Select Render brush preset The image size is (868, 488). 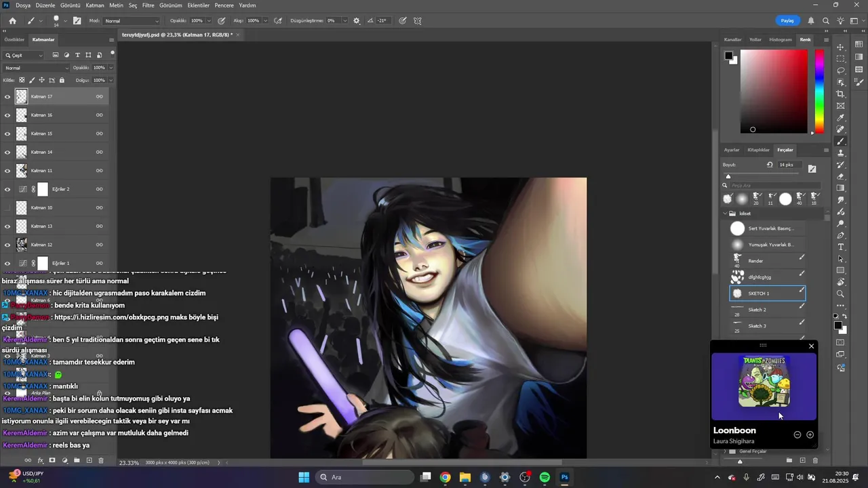click(x=768, y=261)
